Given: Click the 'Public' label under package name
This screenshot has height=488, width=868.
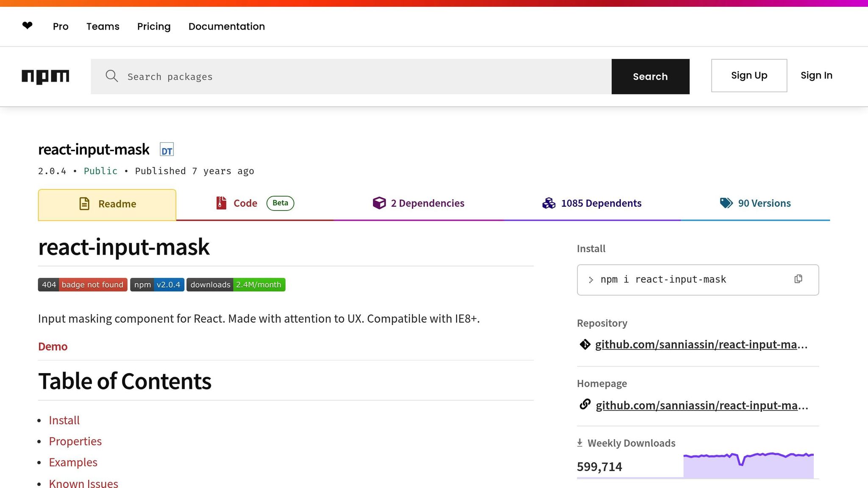Looking at the screenshot, I should 100,171.
